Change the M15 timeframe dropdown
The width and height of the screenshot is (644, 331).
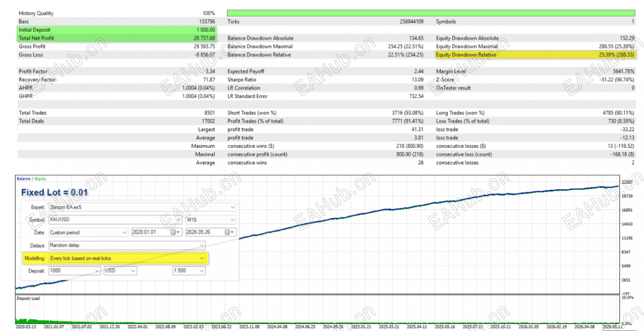(210, 220)
